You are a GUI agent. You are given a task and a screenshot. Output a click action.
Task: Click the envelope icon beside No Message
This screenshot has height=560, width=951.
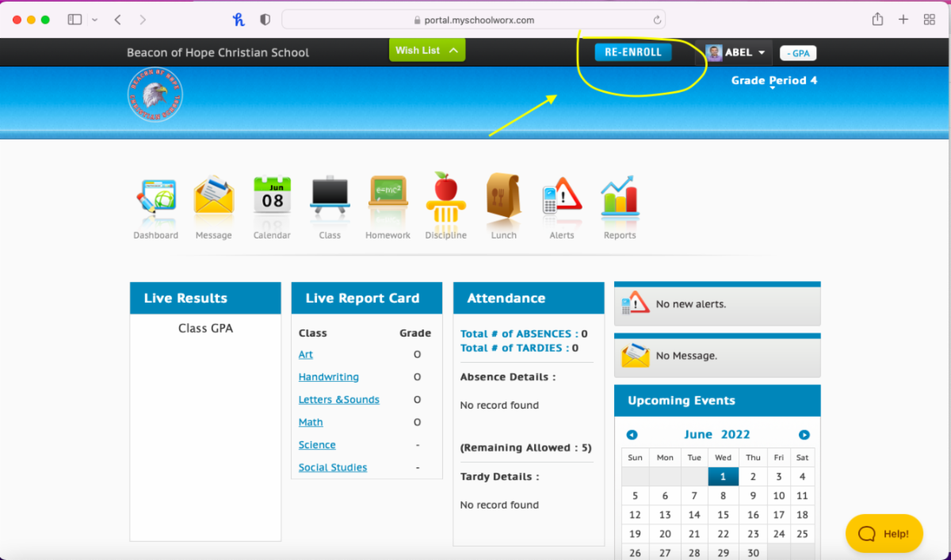click(x=636, y=356)
